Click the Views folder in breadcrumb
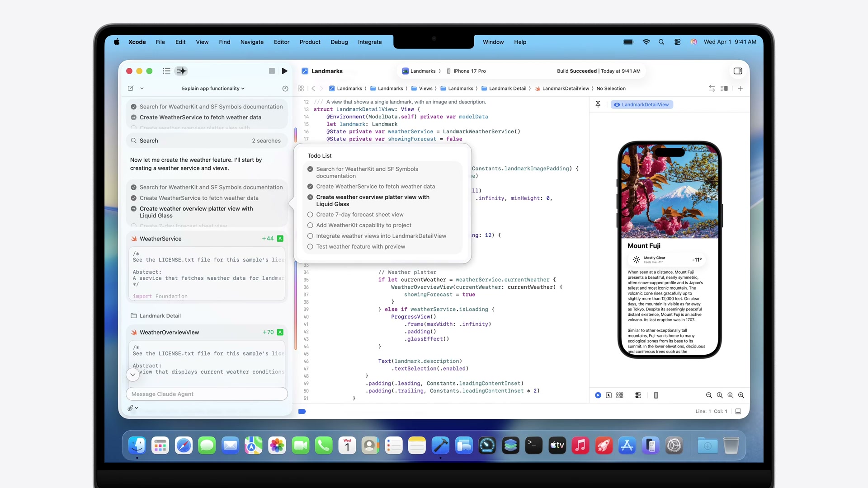Image resolution: width=868 pixels, height=488 pixels. pos(422,89)
